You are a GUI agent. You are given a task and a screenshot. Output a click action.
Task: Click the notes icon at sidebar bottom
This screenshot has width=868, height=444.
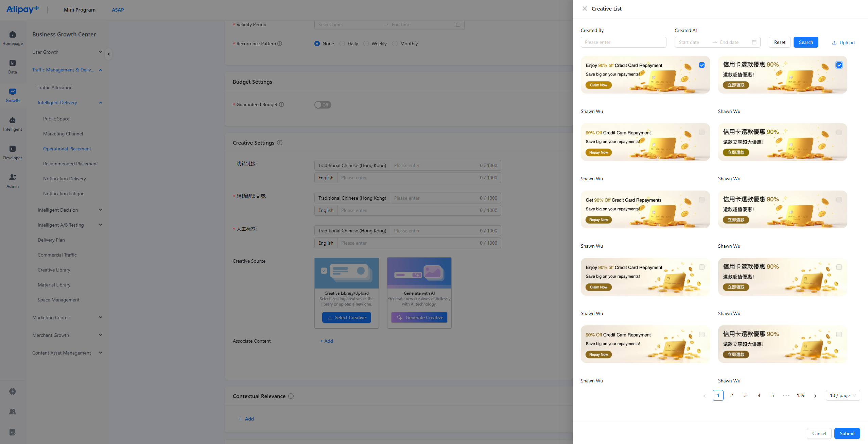(x=13, y=432)
